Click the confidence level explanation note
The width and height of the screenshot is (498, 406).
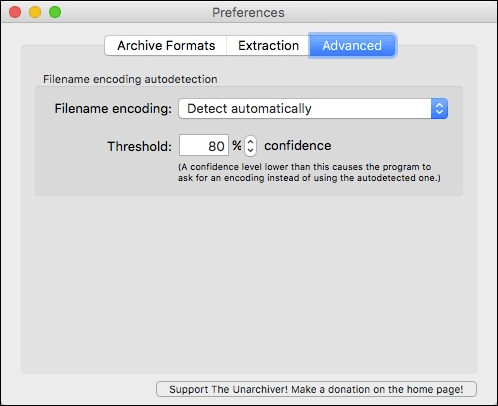click(309, 172)
